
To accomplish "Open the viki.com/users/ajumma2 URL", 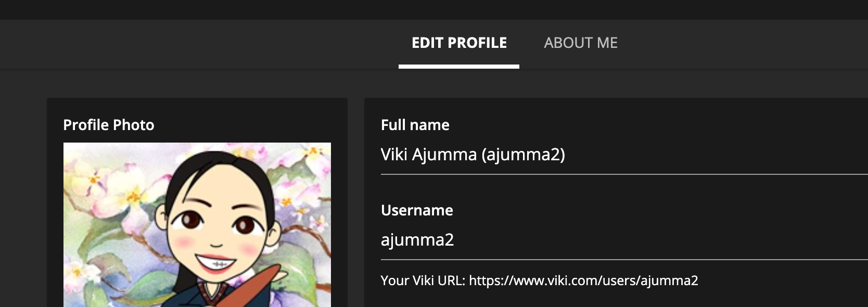I will coord(583,281).
